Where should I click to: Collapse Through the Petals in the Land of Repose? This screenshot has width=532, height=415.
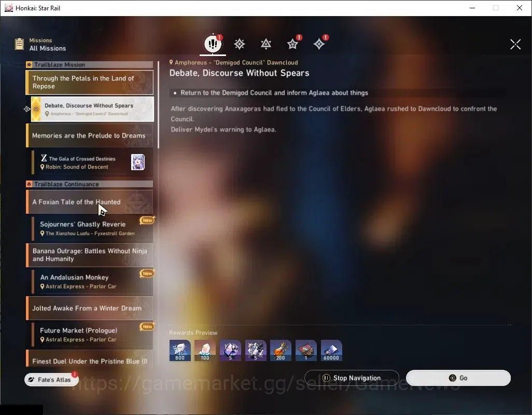click(90, 82)
